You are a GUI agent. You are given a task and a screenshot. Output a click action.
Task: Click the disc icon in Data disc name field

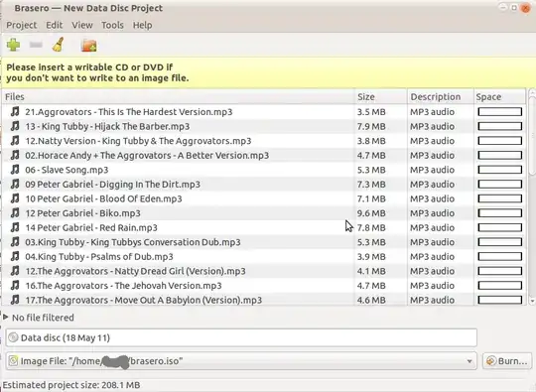point(13,337)
